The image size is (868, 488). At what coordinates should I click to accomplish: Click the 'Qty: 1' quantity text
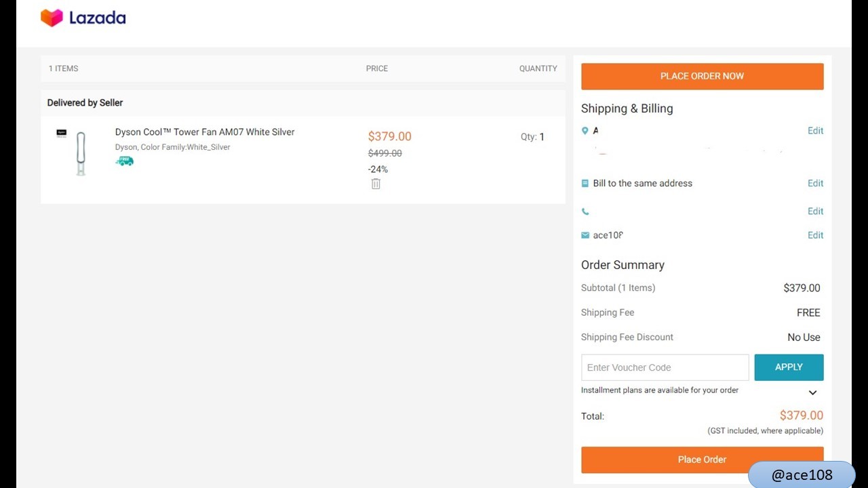point(532,137)
